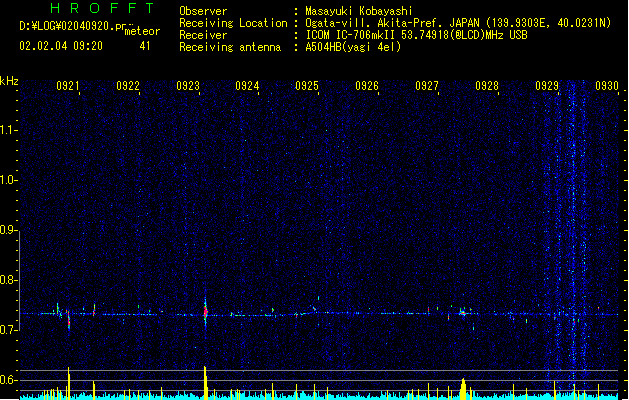Click the HROFFT title text

102,8
